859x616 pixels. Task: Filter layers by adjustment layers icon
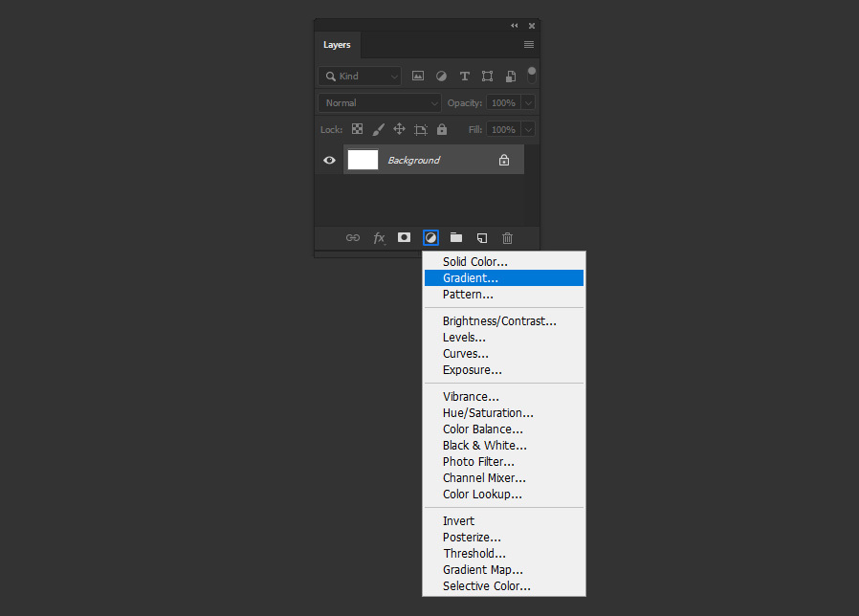(441, 77)
